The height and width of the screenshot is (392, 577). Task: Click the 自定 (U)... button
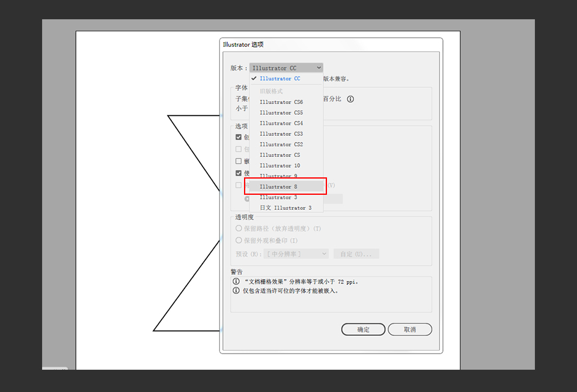(x=356, y=254)
